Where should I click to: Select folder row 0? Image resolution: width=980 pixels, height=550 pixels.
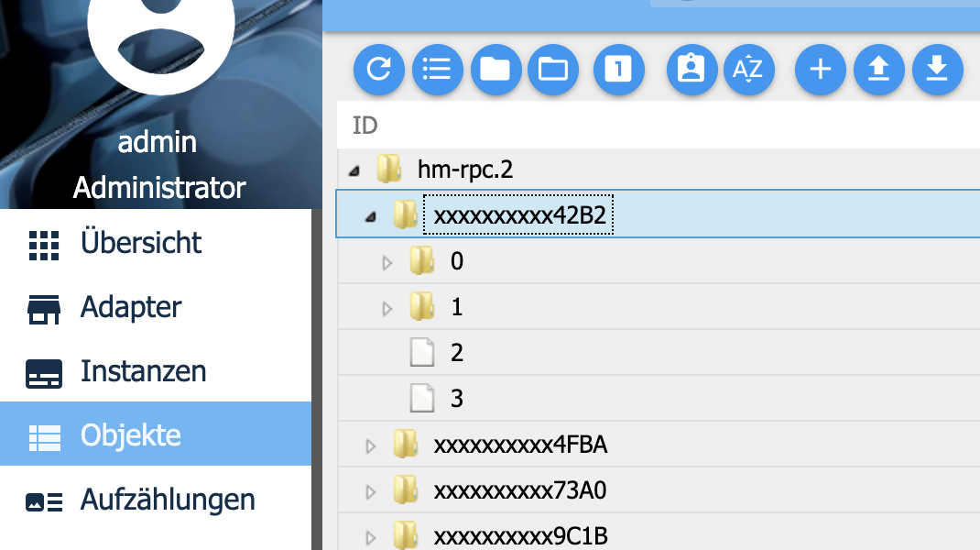659,260
